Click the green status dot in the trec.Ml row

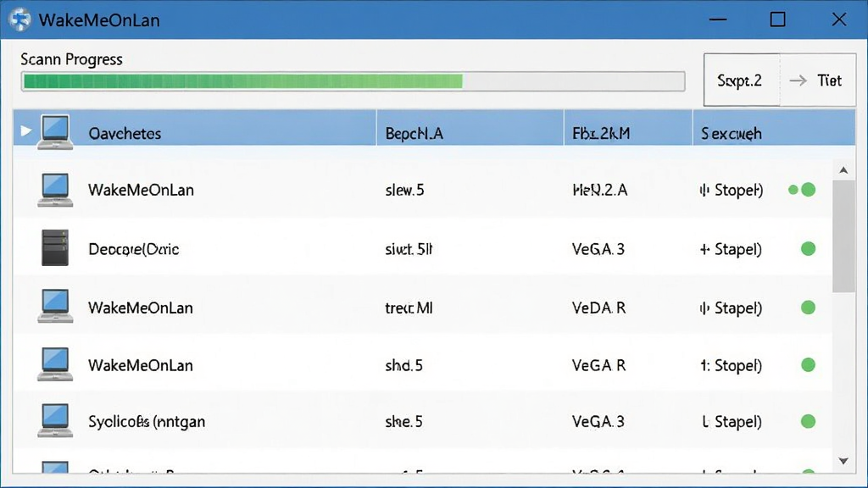(x=808, y=308)
